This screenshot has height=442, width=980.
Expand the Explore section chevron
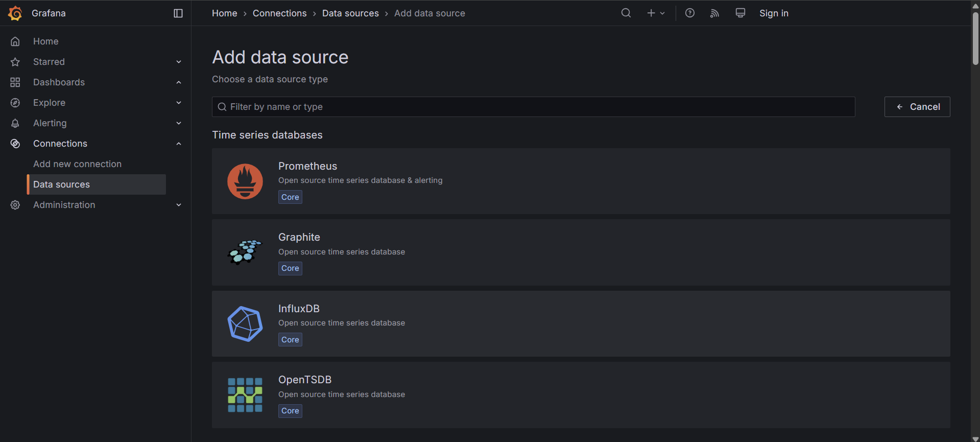pyautogui.click(x=179, y=103)
